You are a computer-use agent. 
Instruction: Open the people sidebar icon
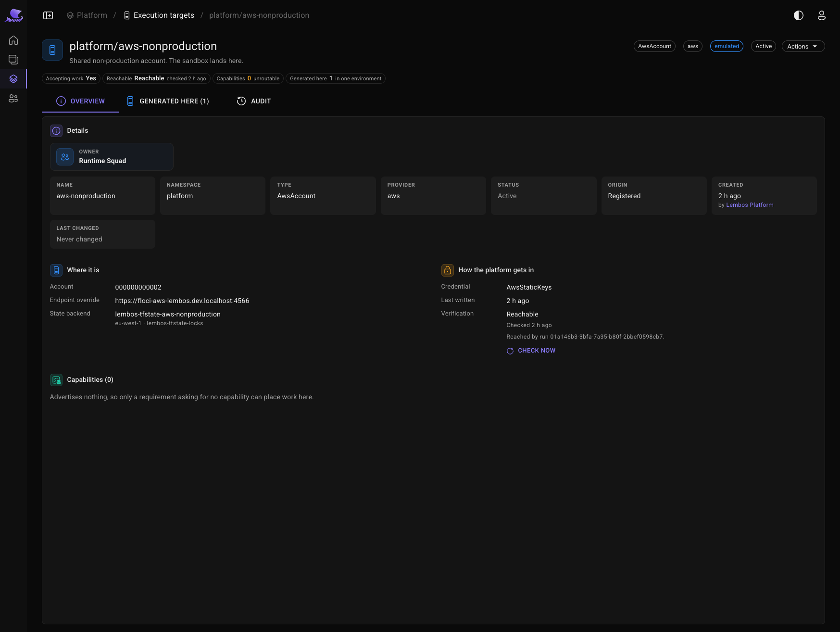(x=13, y=99)
